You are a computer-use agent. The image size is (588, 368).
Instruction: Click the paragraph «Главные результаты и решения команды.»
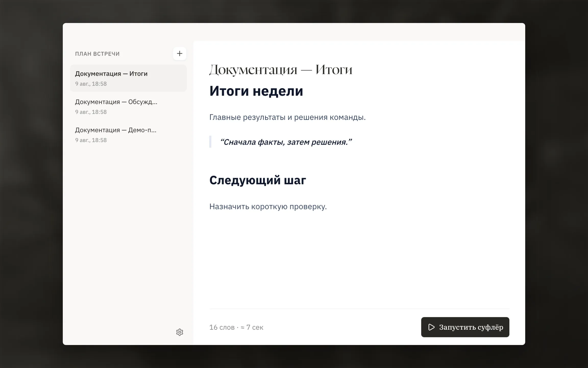(x=287, y=117)
